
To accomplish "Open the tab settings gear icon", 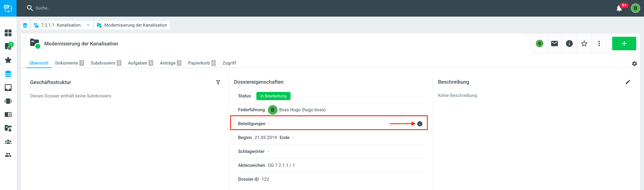I will 634,64.
